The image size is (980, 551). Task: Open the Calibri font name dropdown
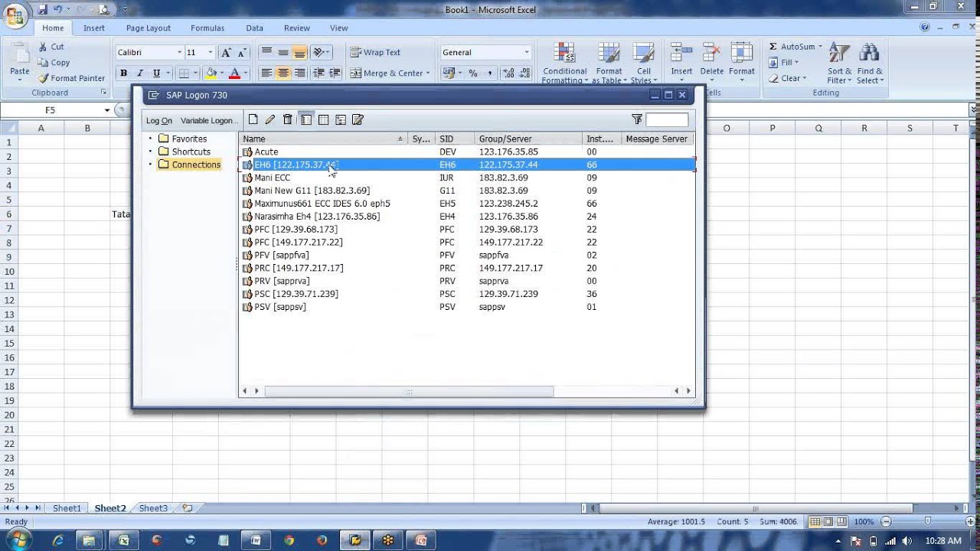[180, 53]
